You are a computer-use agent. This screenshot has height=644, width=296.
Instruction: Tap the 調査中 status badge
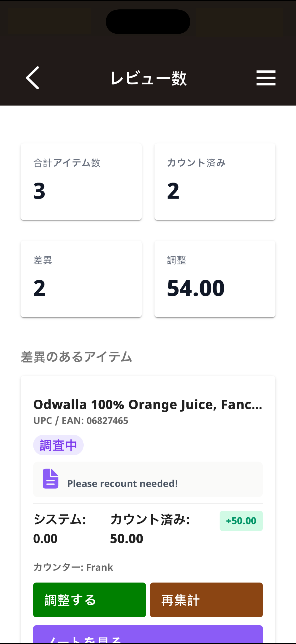[x=58, y=445]
